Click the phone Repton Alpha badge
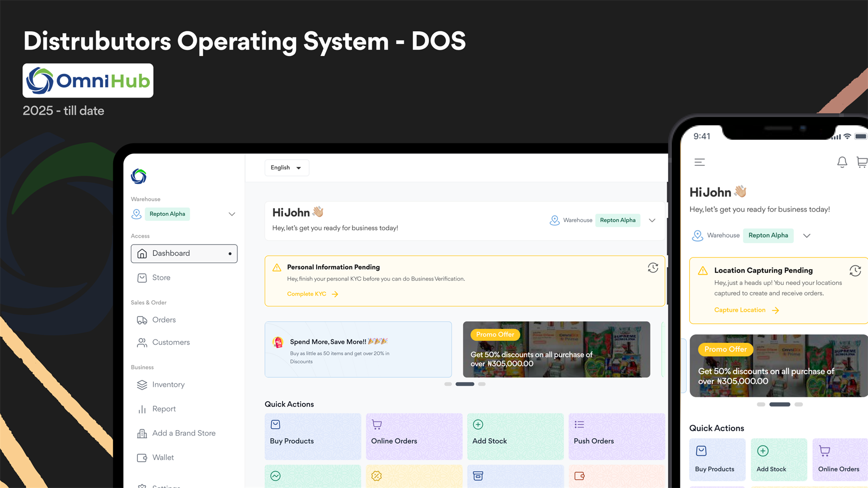This screenshot has height=488, width=868. click(768, 236)
